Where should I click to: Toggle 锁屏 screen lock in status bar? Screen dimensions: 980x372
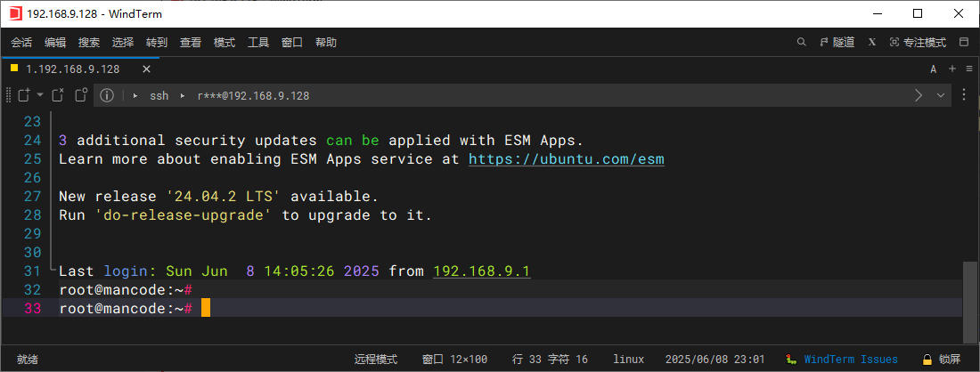coord(943,360)
